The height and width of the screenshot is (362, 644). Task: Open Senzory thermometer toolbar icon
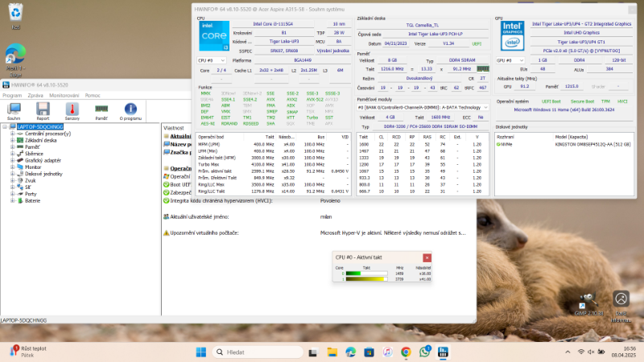[x=72, y=111]
